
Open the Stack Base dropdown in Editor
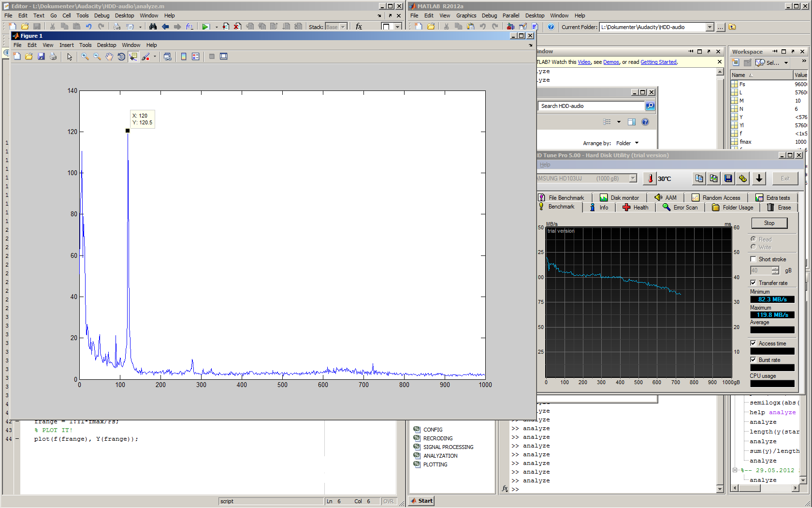point(343,27)
